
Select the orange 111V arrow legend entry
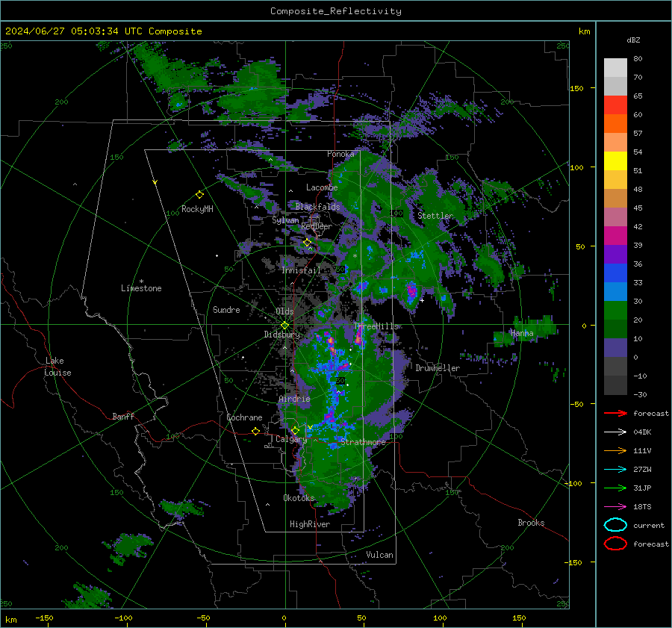[x=615, y=450]
